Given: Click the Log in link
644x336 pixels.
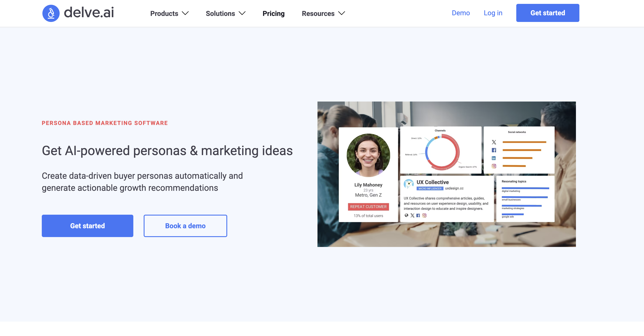Looking at the screenshot, I should pyautogui.click(x=493, y=13).
